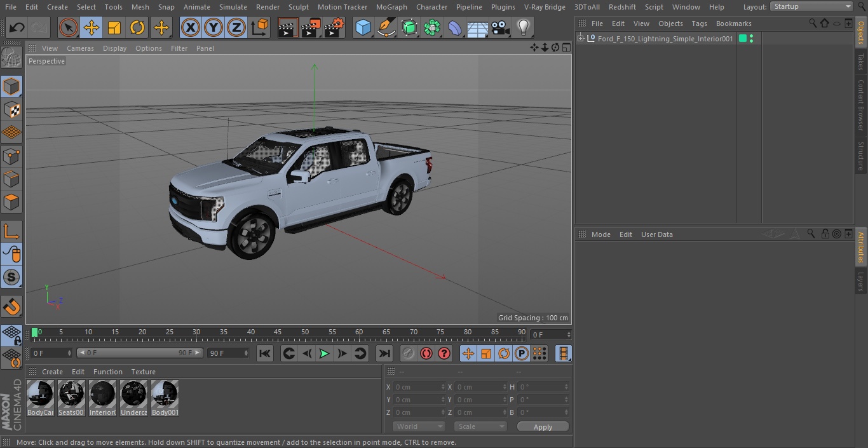Select the Seats001 material thumbnail
The width and height of the screenshot is (868, 448).
coord(71,398)
